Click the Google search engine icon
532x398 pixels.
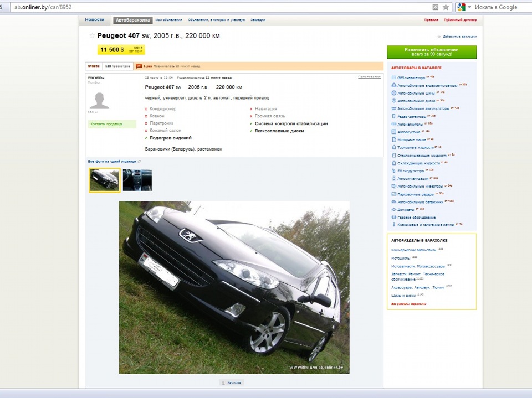[x=461, y=7]
